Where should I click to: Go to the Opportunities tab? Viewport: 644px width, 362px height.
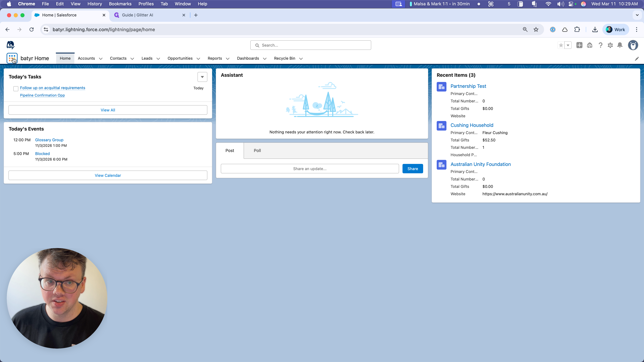pyautogui.click(x=180, y=58)
